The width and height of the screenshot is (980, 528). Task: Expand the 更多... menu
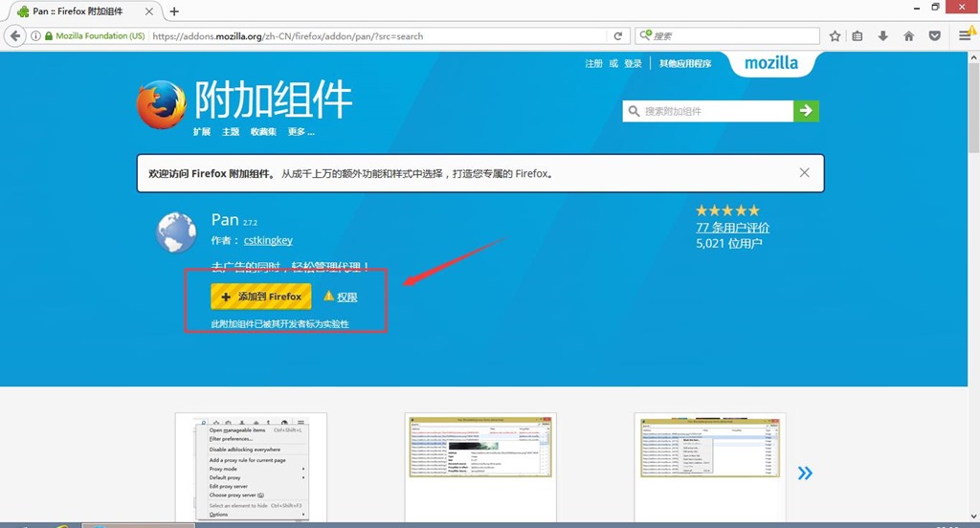coord(301,131)
